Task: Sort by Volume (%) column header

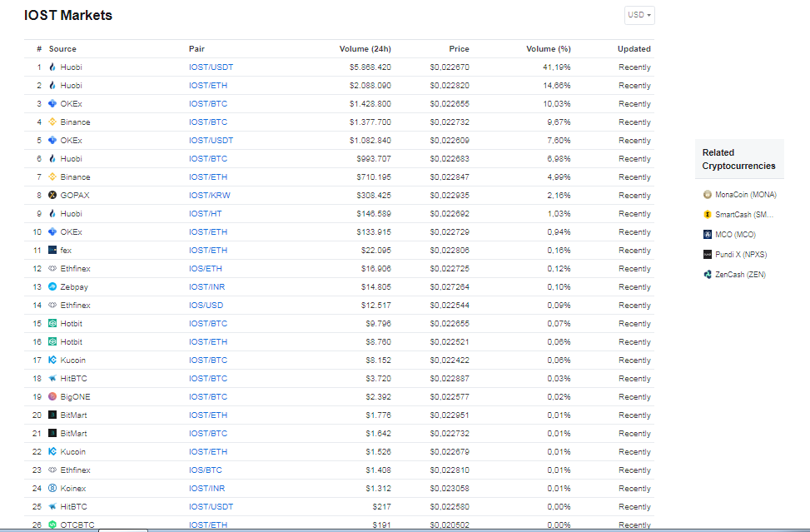Action: 548,49
